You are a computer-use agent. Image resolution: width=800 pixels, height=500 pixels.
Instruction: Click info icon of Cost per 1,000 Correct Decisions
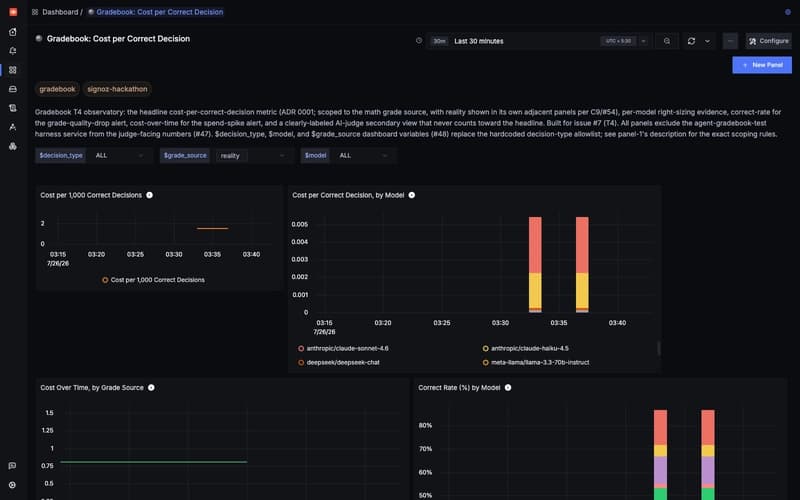point(149,195)
